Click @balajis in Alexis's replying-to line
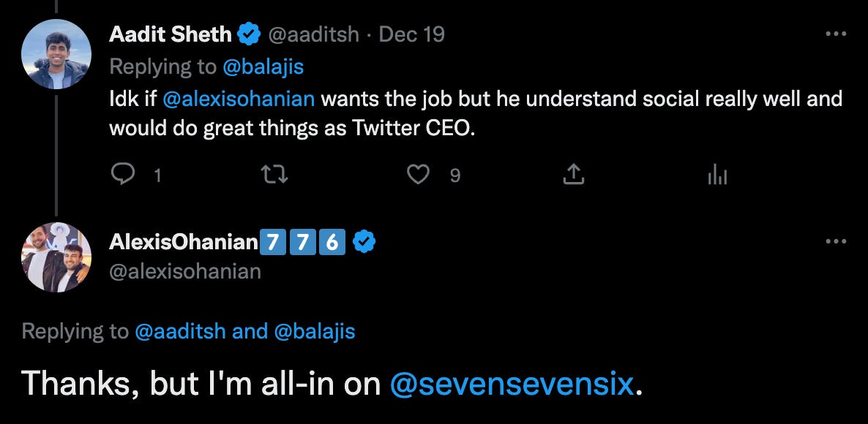The image size is (868, 424). pyautogui.click(x=314, y=331)
